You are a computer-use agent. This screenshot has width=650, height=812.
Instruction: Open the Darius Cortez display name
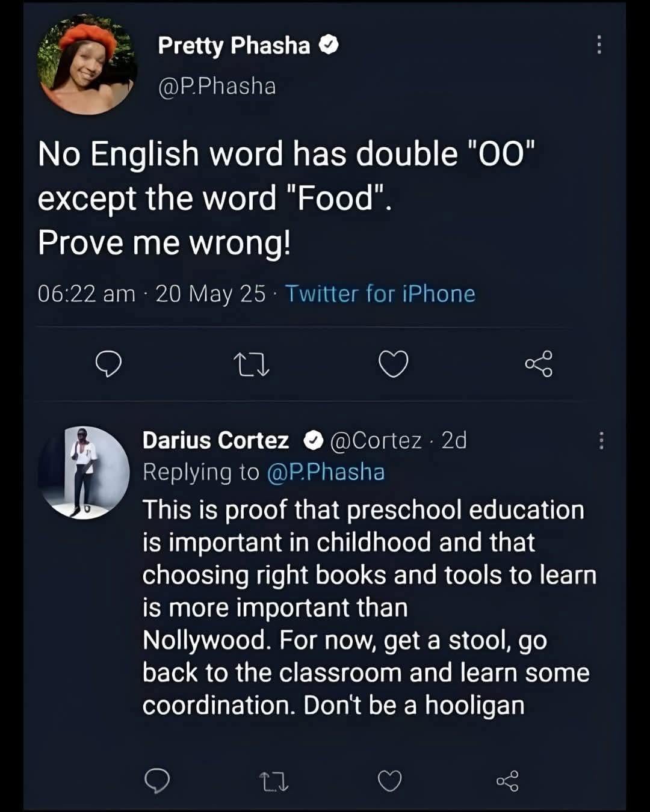point(215,440)
